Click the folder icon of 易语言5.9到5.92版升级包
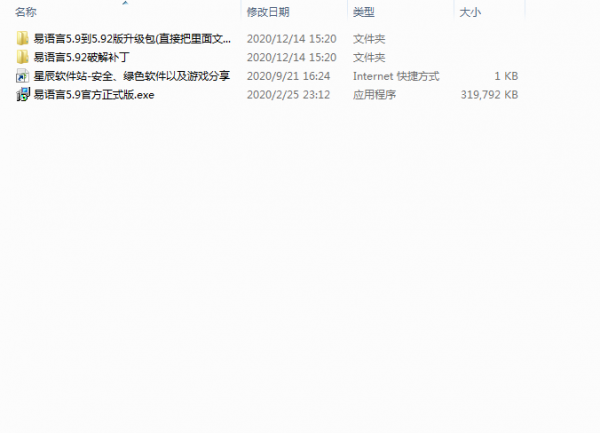 tap(23, 38)
